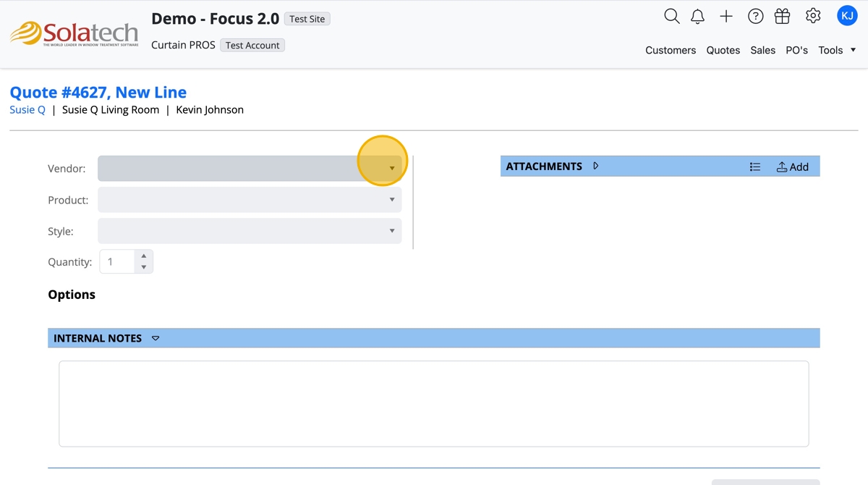The width and height of the screenshot is (868, 485).
Task: Click the attachments list view icon
Action: click(x=755, y=166)
